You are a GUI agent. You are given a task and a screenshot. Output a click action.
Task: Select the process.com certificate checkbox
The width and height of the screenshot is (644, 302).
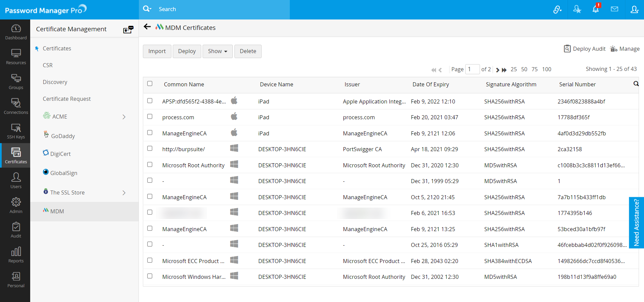click(x=150, y=117)
